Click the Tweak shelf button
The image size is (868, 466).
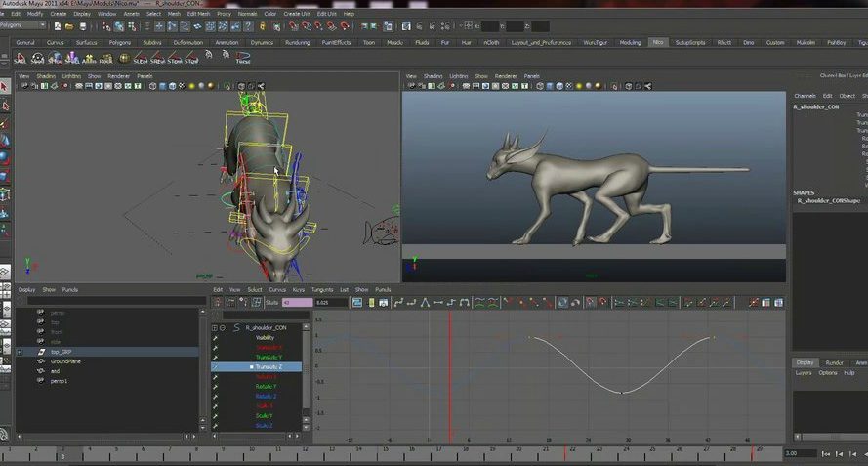243,57
